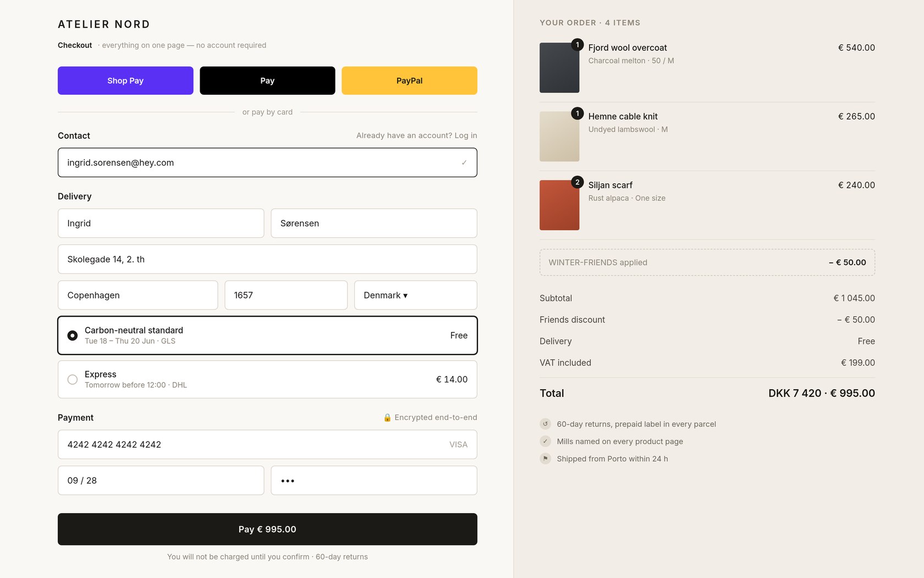
Task: Click 'Tue 18 – Thu 20 Jun · GLS' text
Action: (130, 341)
